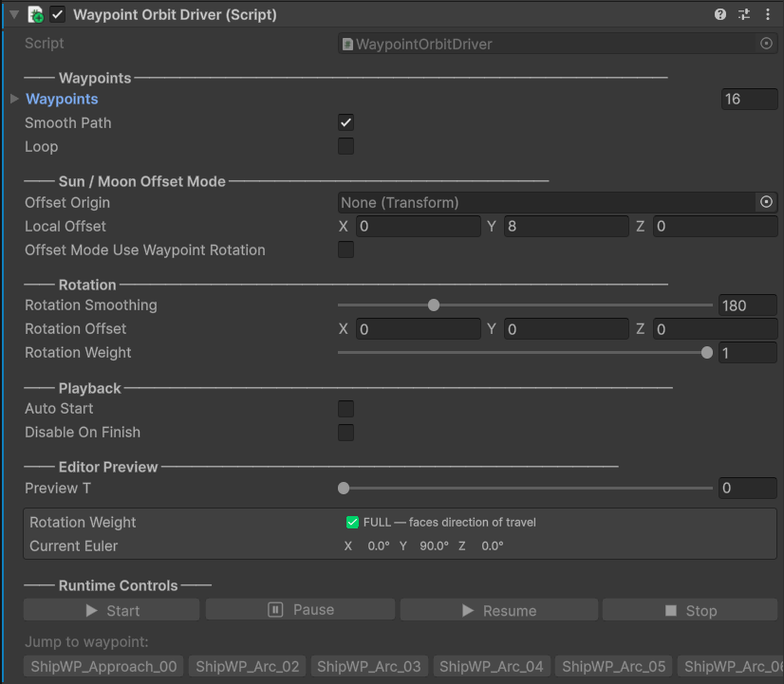The image size is (784, 684).
Task: Click the green FULL status check icon
Action: click(x=352, y=522)
